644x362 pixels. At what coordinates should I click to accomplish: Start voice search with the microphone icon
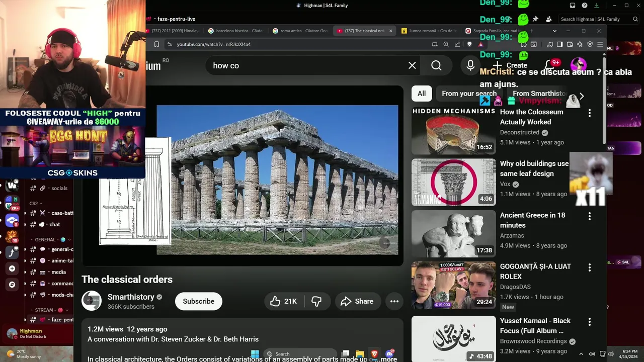470,65
